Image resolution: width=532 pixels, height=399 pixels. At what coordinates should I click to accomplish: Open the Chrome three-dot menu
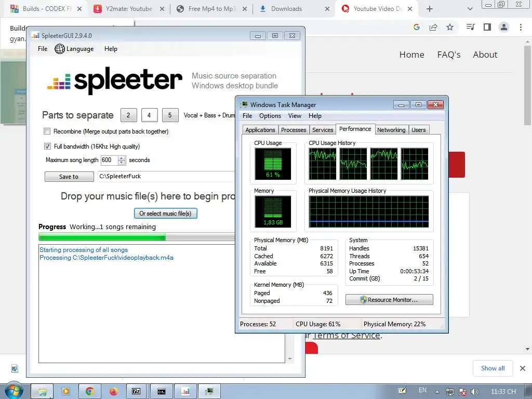coord(521,27)
